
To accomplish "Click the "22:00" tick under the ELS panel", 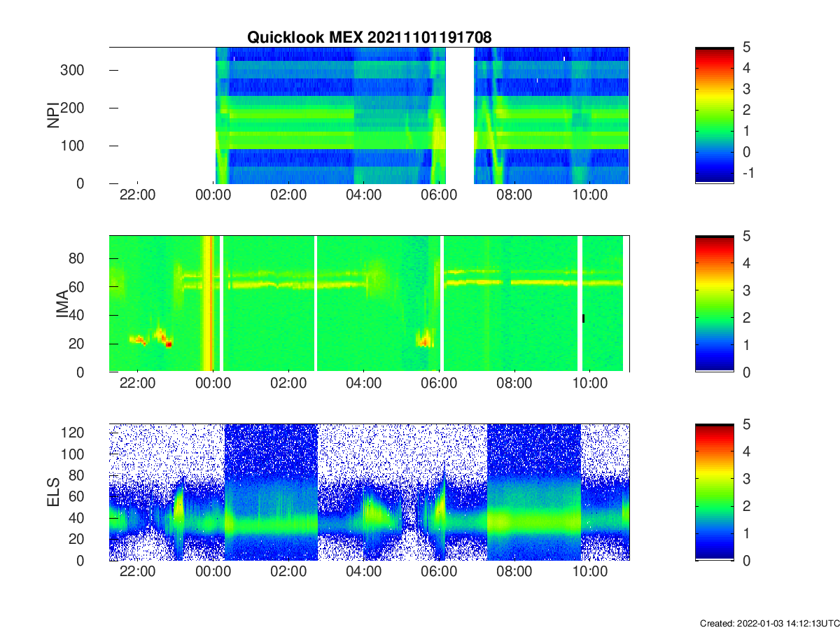I will click(x=137, y=572).
